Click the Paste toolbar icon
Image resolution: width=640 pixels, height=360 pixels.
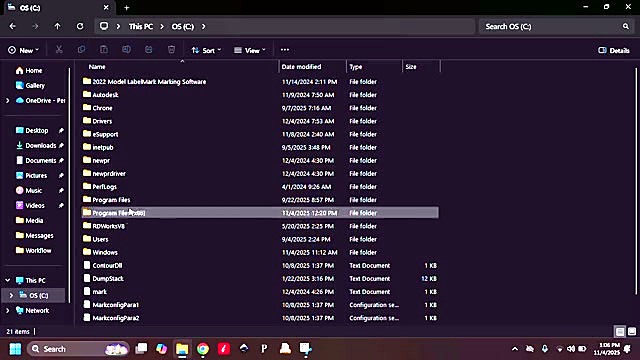[x=104, y=50]
